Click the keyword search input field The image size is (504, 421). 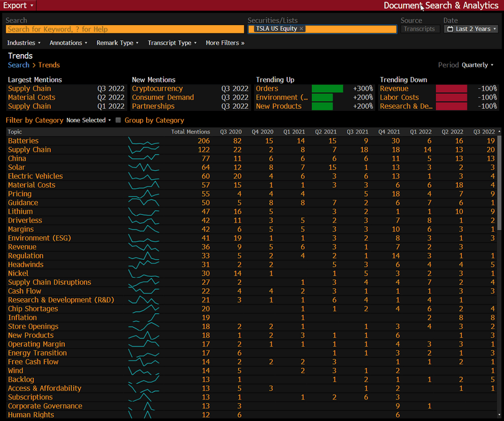(124, 29)
